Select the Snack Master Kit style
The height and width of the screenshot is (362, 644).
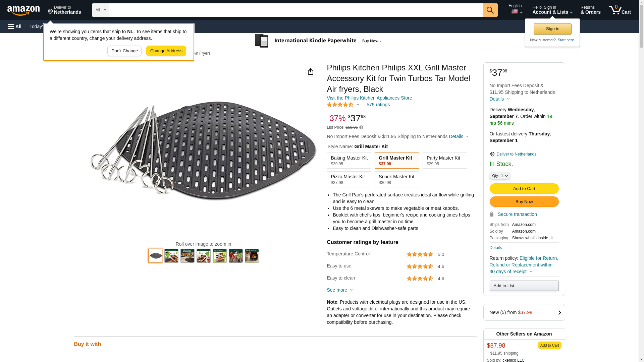click(397, 179)
